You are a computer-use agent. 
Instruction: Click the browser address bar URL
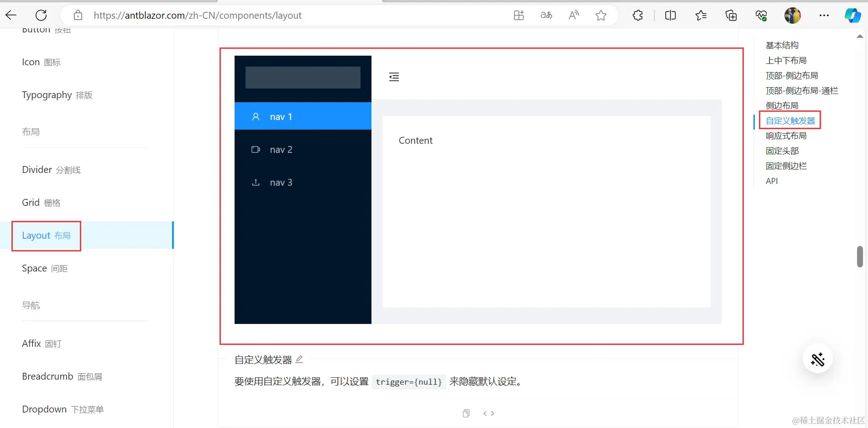(198, 16)
